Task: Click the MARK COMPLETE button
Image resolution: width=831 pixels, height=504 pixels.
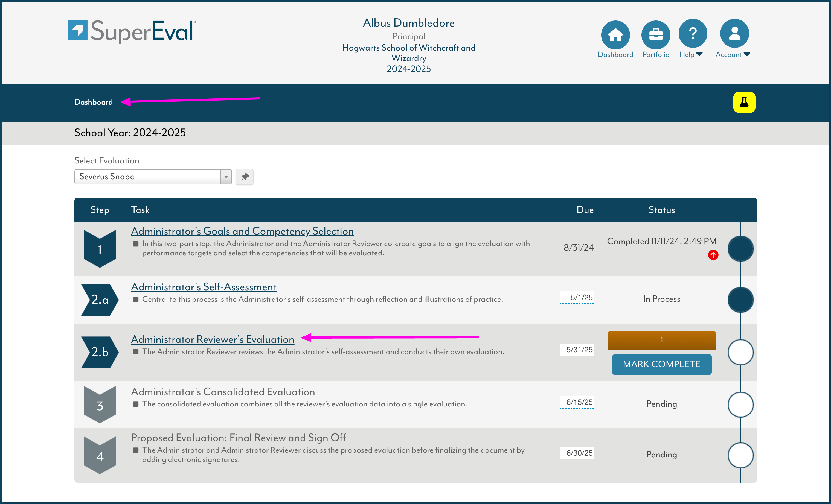Action: (x=661, y=364)
